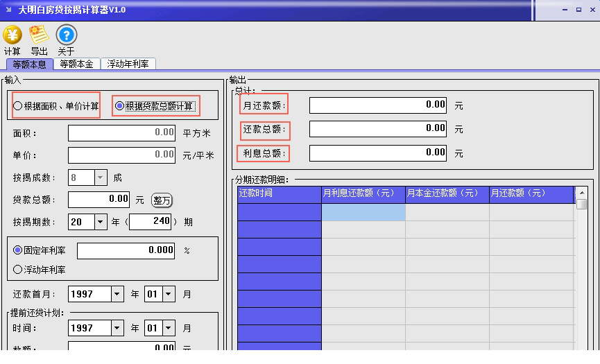Click the 月利息还款额 column header

click(x=363, y=193)
